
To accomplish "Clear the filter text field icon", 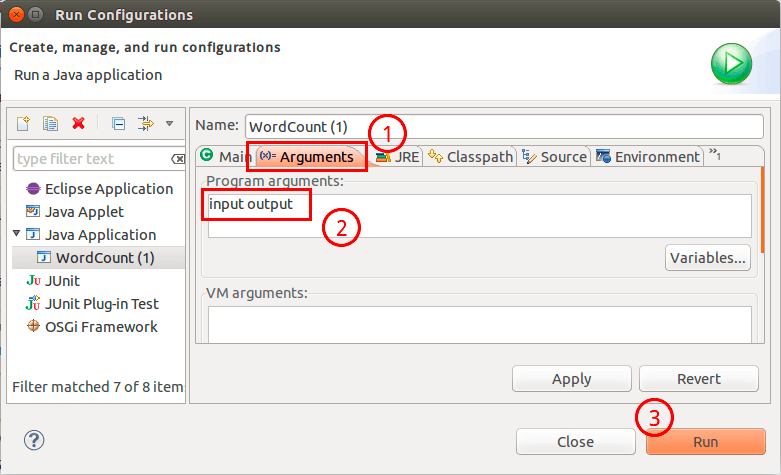I will (x=178, y=159).
